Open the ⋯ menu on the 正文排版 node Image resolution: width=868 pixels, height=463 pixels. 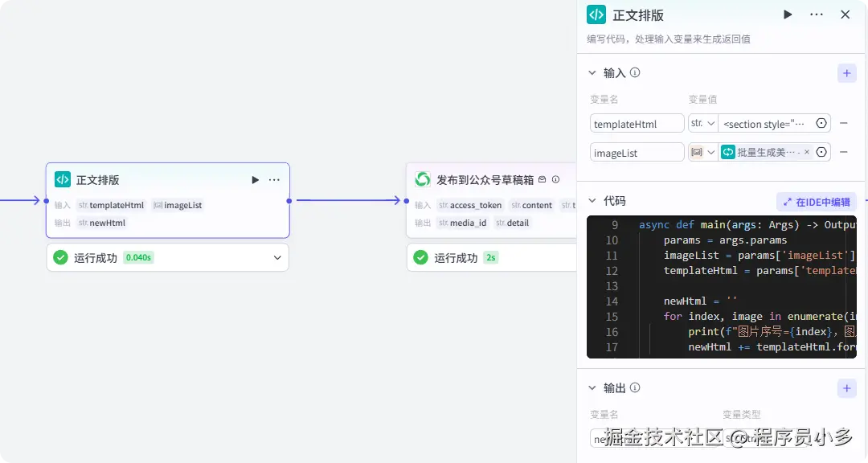pyautogui.click(x=274, y=179)
